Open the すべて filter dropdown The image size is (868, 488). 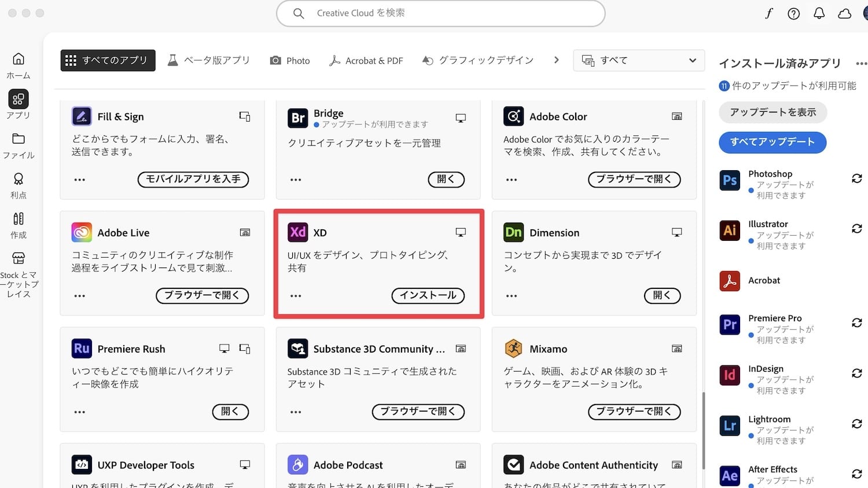[638, 60]
